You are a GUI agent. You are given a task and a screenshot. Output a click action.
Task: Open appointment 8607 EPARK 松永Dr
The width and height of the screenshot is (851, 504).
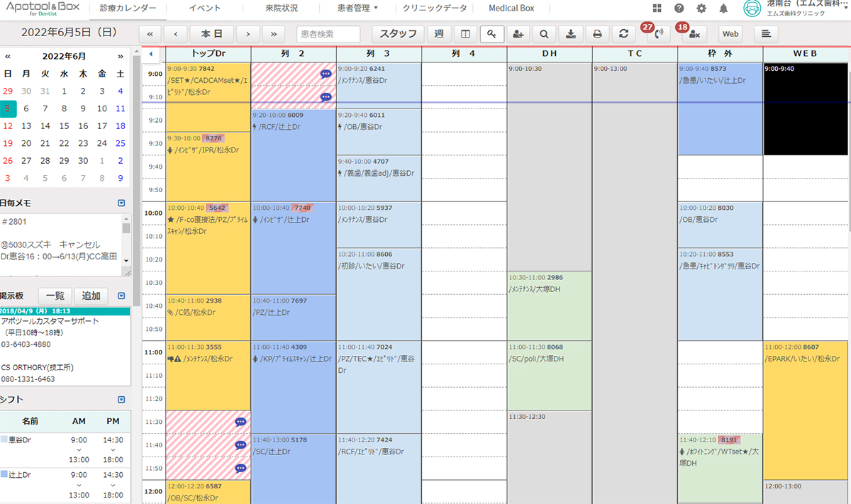coord(805,410)
